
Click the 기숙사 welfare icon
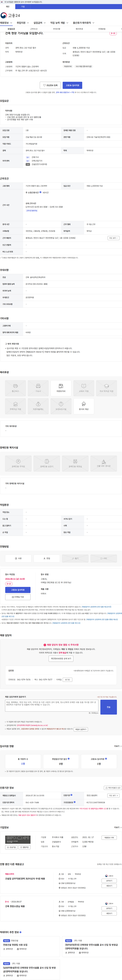[x=38, y=388]
